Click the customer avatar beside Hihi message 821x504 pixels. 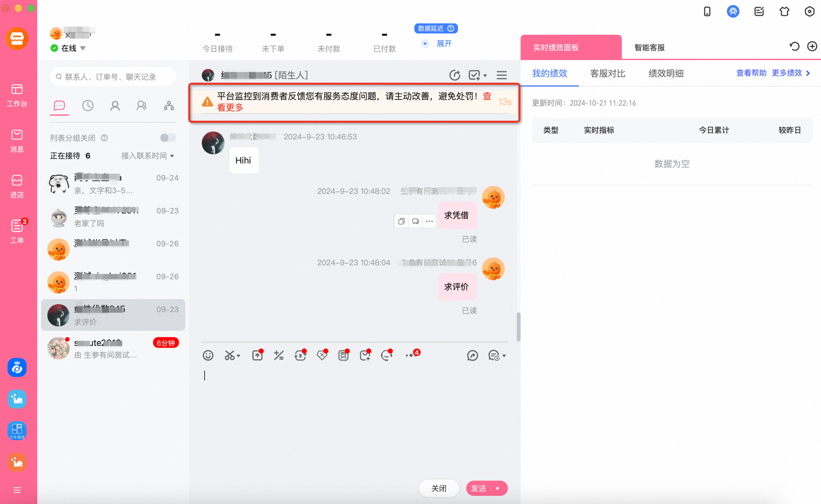click(x=213, y=143)
